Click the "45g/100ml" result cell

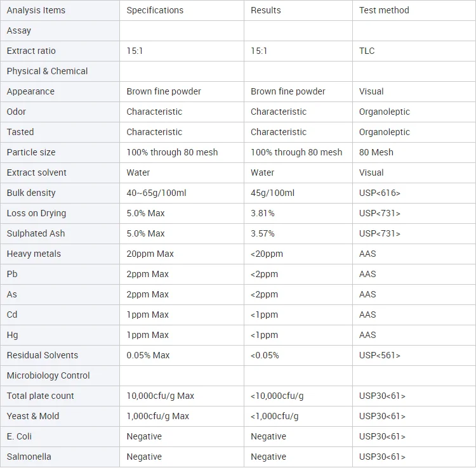[x=273, y=193]
